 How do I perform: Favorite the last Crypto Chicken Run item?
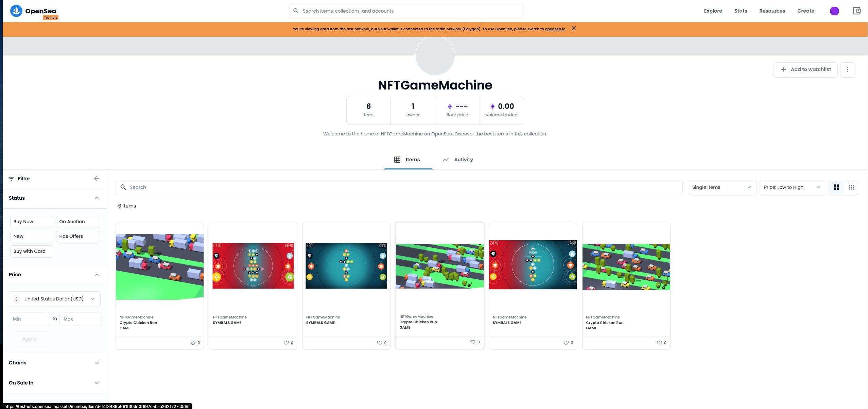659,343
